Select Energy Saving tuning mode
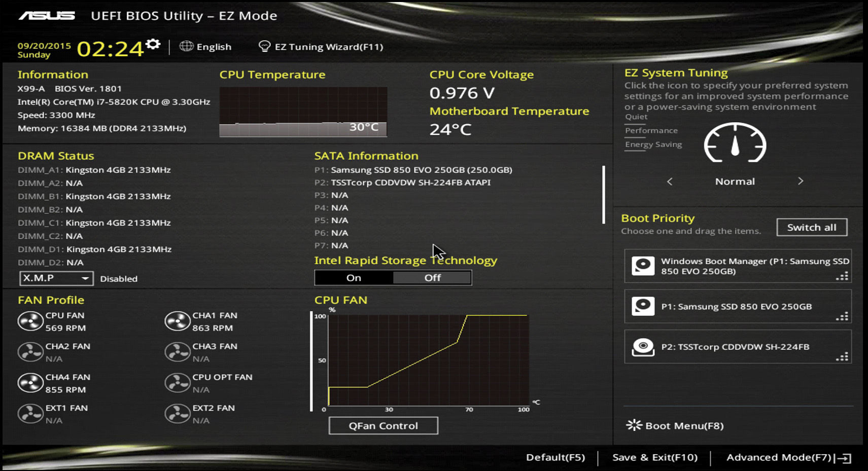This screenshot has height=471, width=868. (653, 144)
